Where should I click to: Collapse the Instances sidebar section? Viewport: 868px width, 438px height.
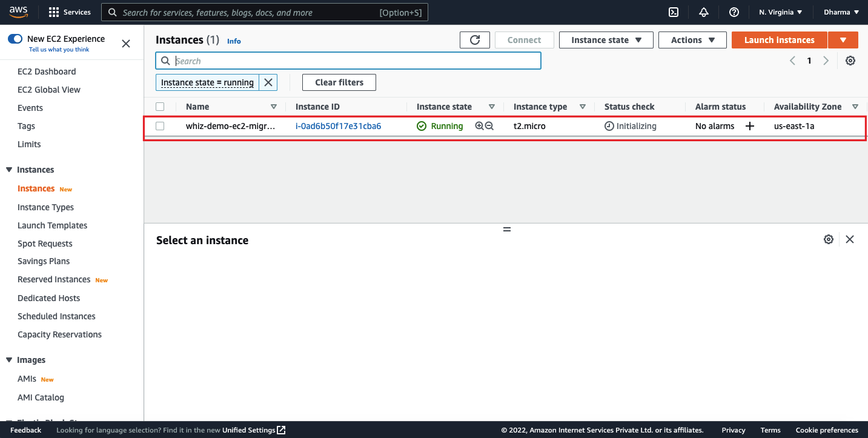click(x=9, y=170)
